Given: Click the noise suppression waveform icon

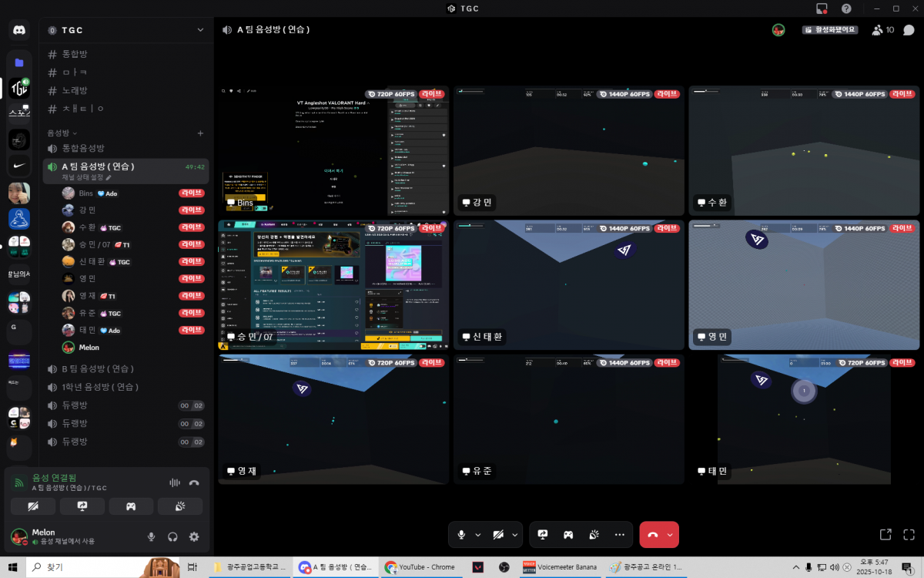Looking at the screenshot, I should [175, 482].
